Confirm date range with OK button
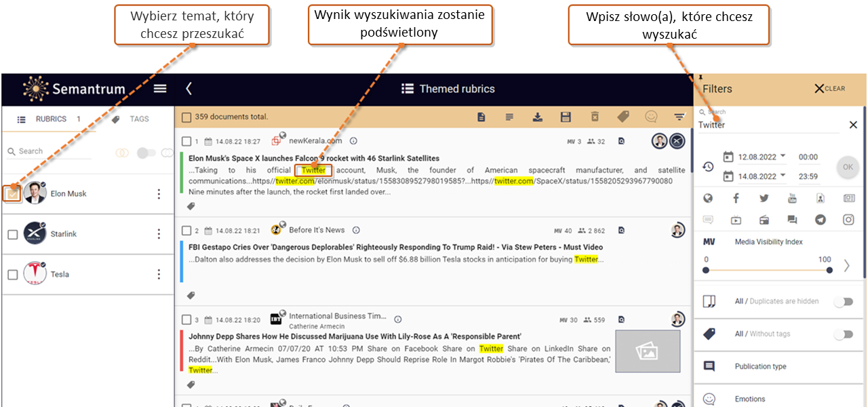The image size is (868, 407). tap(848, 166)
